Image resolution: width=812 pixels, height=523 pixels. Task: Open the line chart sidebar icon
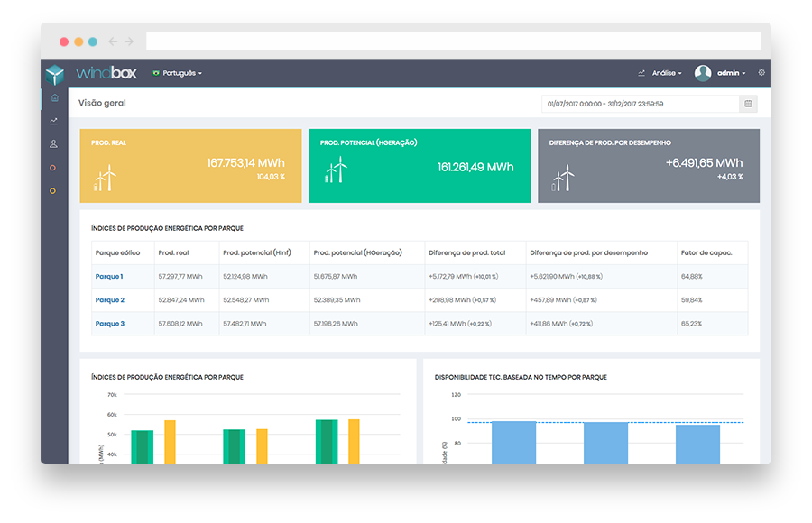(x=54, y=121)
